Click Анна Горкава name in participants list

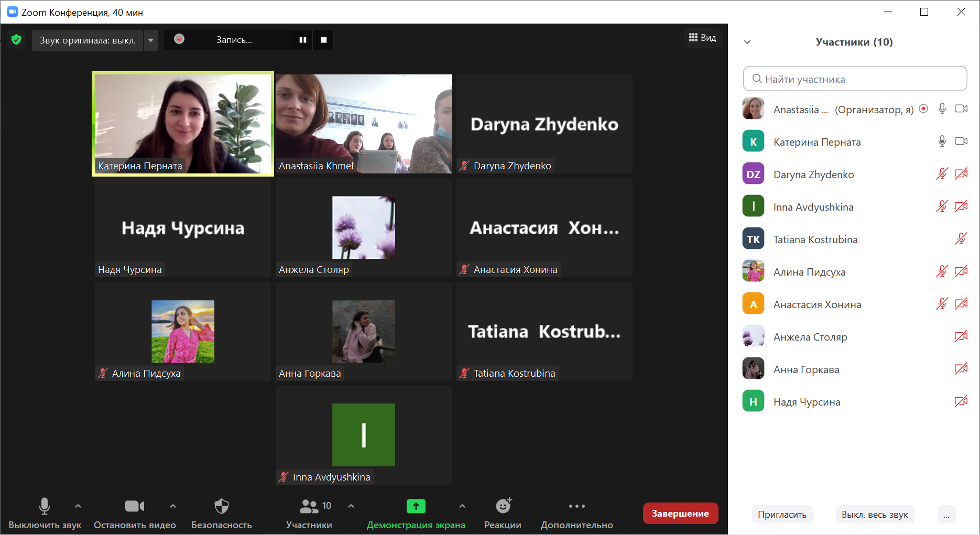click(x=807, y=369)
